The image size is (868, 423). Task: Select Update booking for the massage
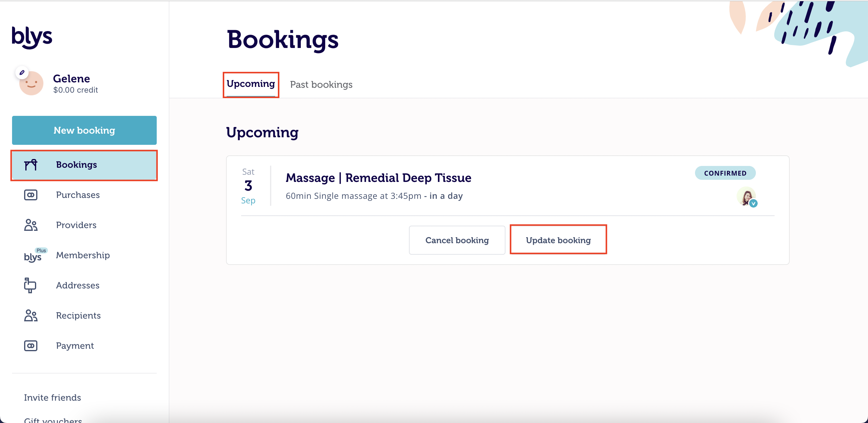pos(558,240)
